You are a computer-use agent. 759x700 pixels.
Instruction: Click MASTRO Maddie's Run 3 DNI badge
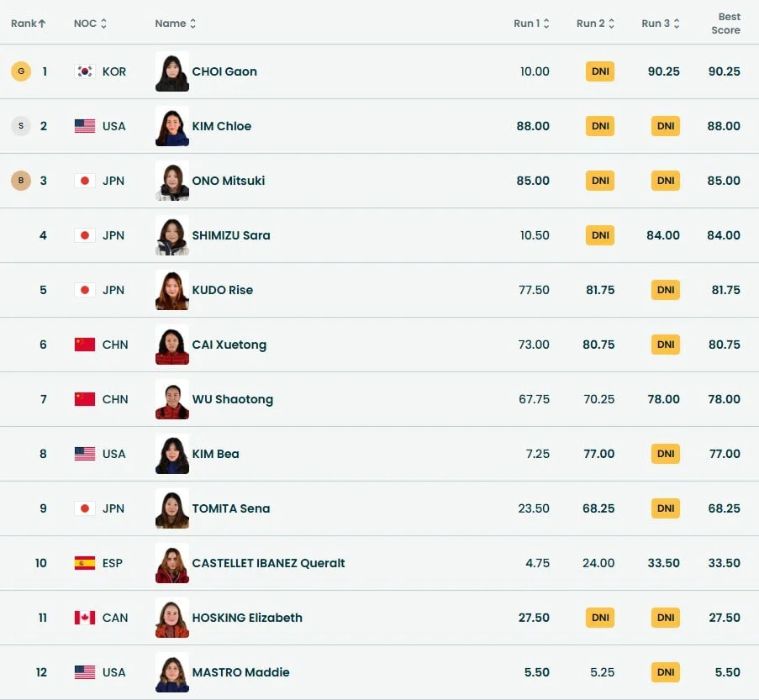pos(666,672)
